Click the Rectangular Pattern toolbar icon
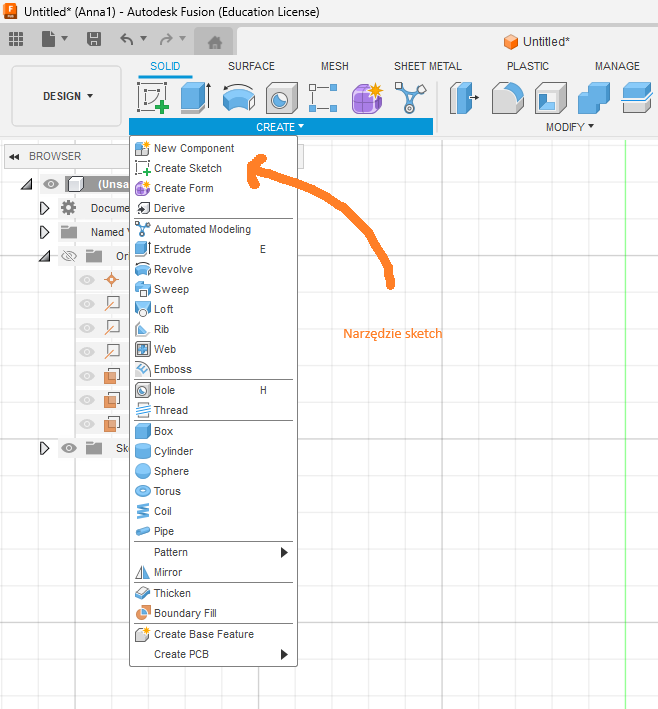The image size is (658, 709). 323,97
